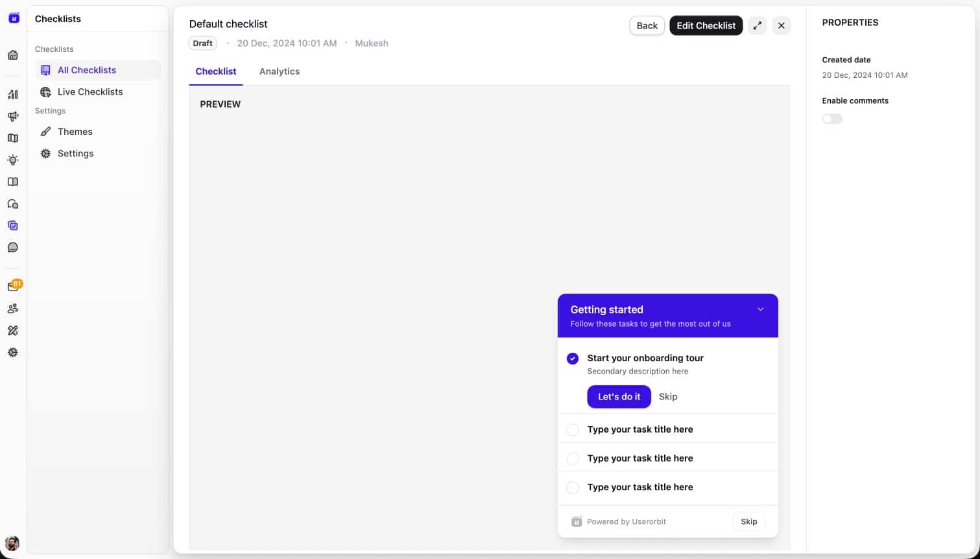980x559 pixels.
Task: Open the Inbox icon with notification badge
Action: click(13, 285)
